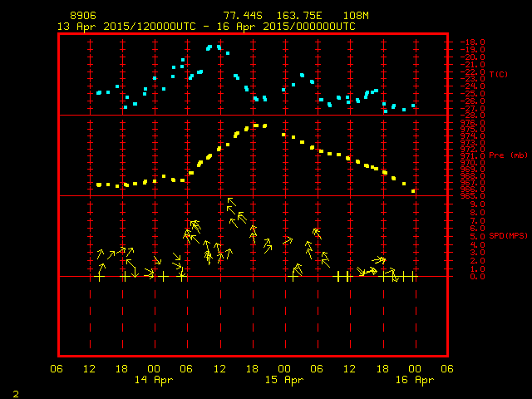532x399 pixels.
Task: Click the 1.0 wind speed scale value
Action: (x=477, y=268)
